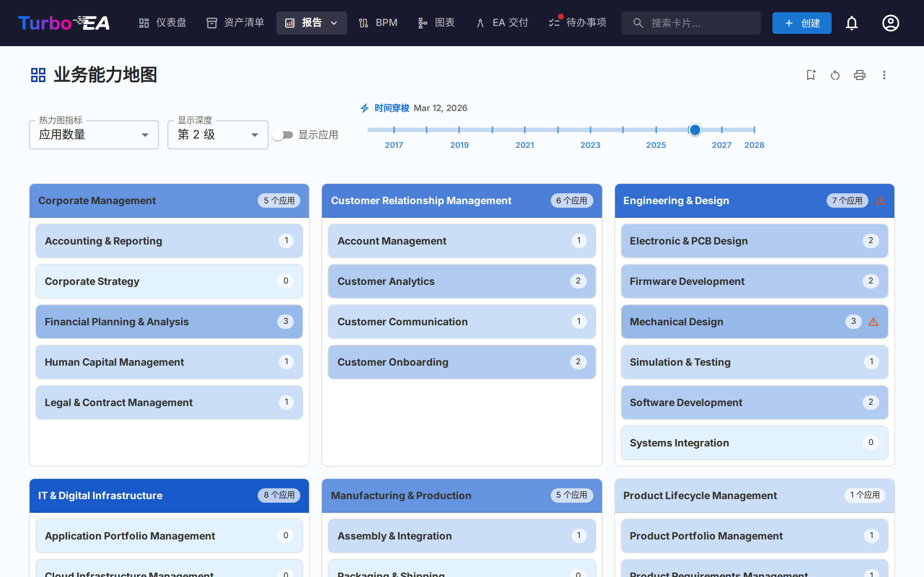924x577 pixels.
Task: Open the 待办事项 menu item
Action: (x=577, y=23)
